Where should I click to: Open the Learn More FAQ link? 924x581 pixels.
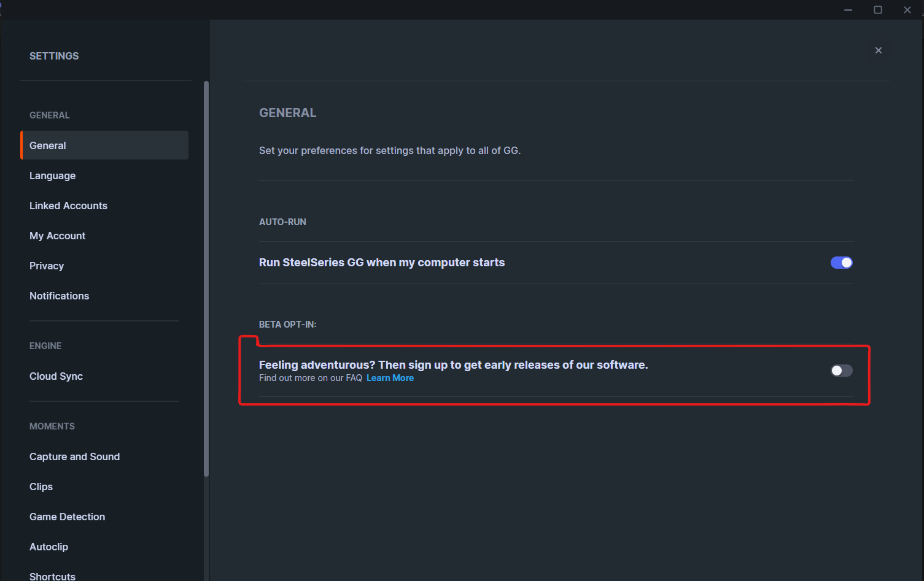click(x=390, y=378)
